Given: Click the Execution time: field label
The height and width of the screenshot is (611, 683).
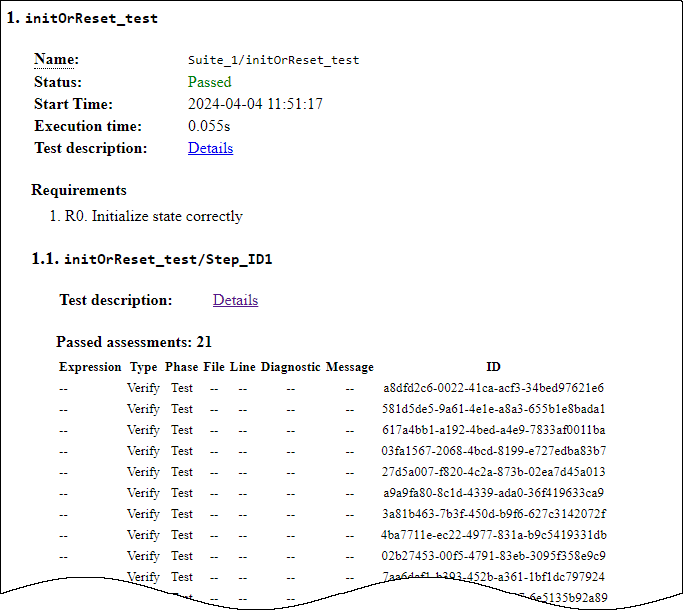Looking at the screenshot, I should 88,126.
